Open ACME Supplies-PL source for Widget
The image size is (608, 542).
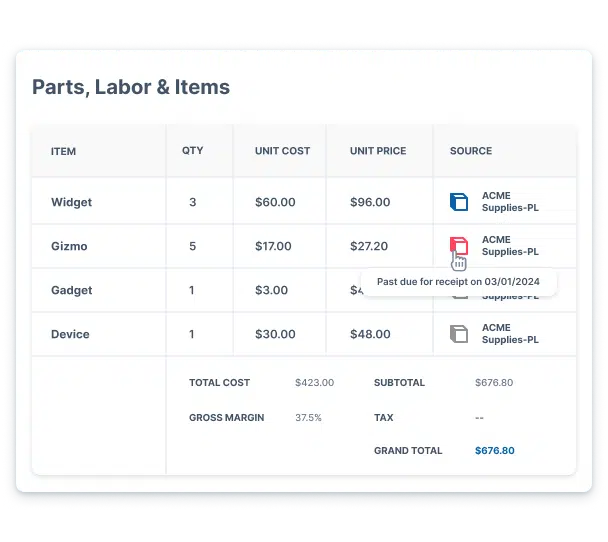[510, 202]
